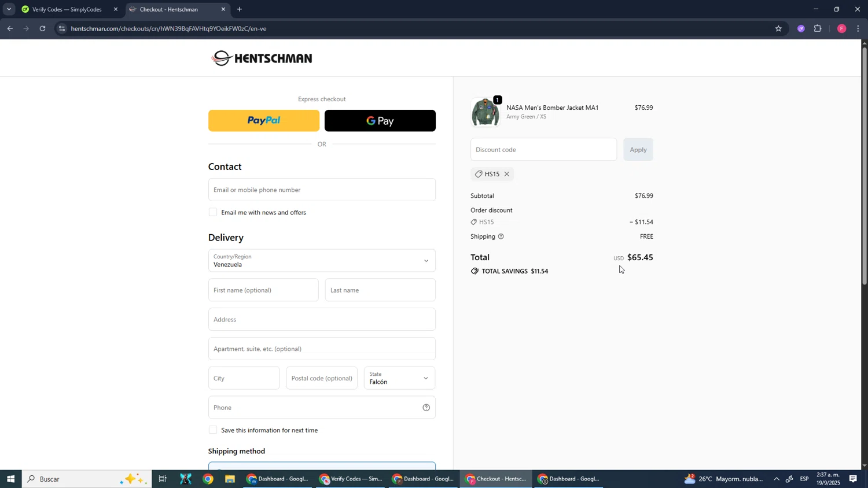
Task: Click the Postal code field
Action: point(322,378)
